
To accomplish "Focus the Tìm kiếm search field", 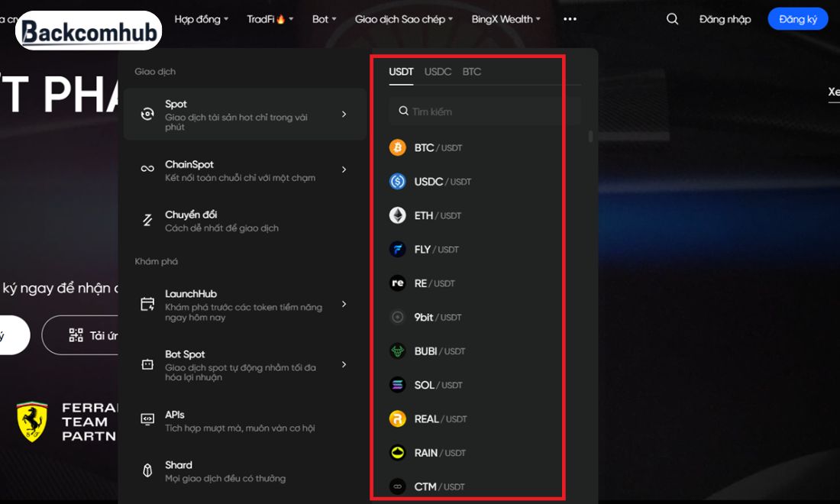I will pos(485,111).
